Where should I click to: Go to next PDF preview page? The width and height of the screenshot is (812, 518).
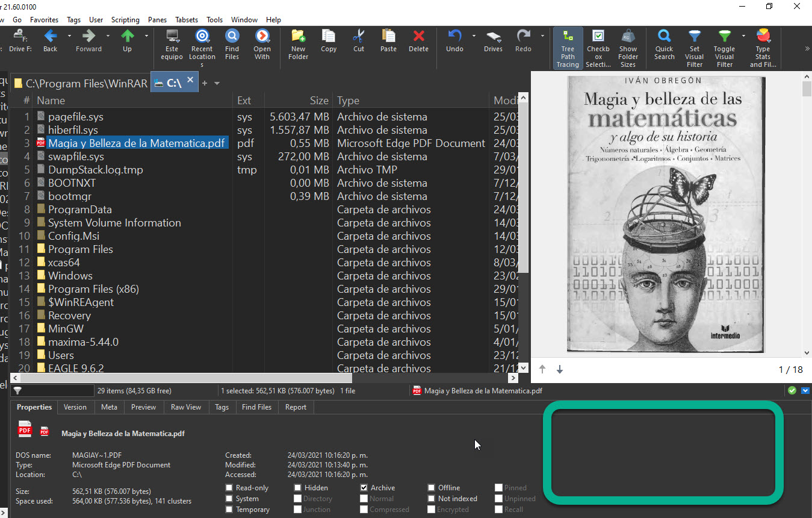pyautogui.click(x=560, y=369)
